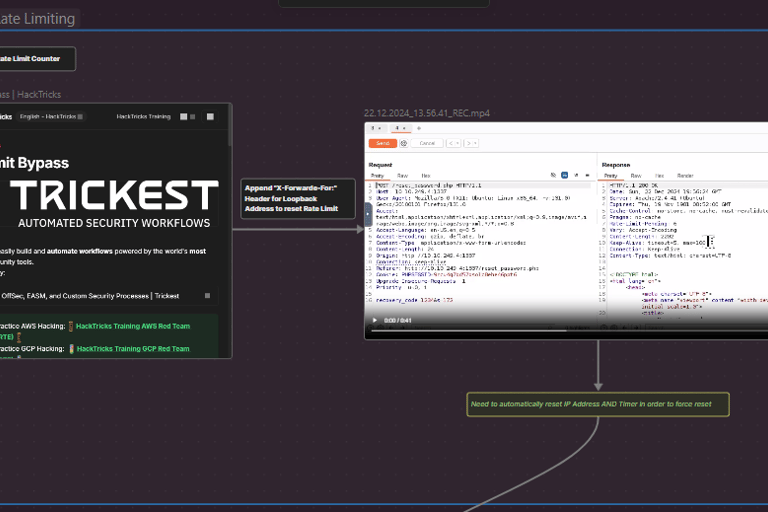
Task: Click the Request panel title
Action: click(x=380, y=165)
